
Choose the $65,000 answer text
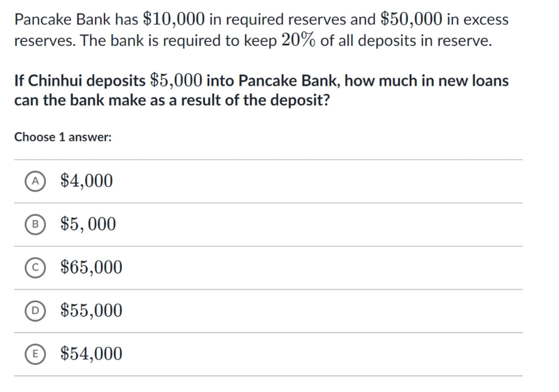[x=91, y=267]
